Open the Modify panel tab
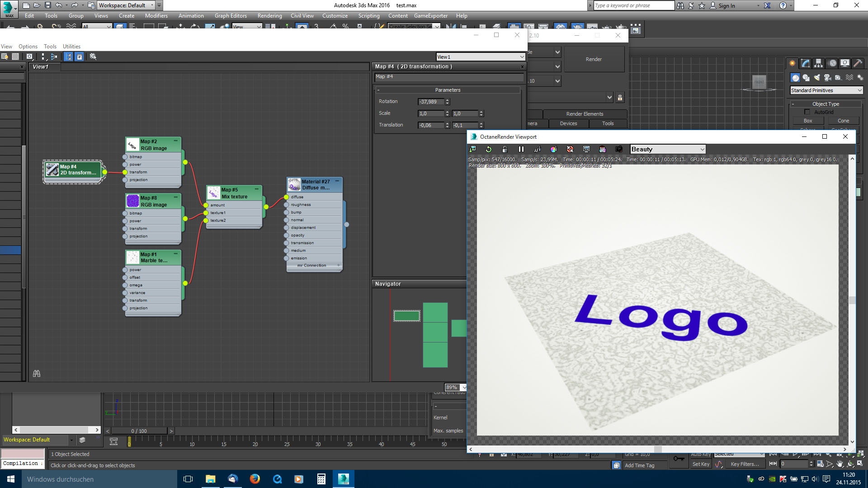 click(x=806, y=63)
